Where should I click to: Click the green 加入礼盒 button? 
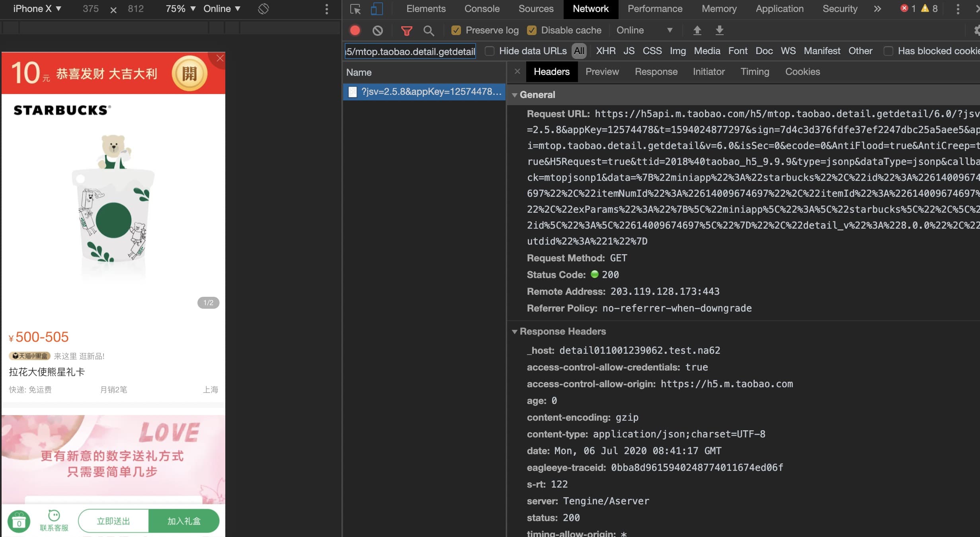tap(184, 521)
